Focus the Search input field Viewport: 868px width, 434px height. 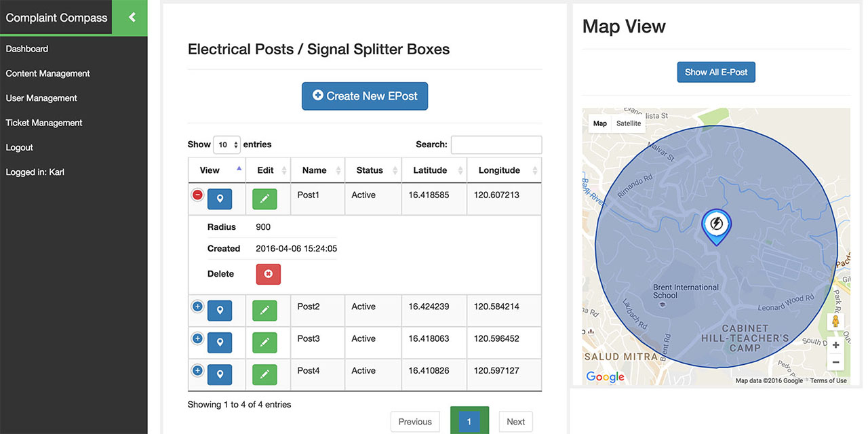(x=496, y=144)
